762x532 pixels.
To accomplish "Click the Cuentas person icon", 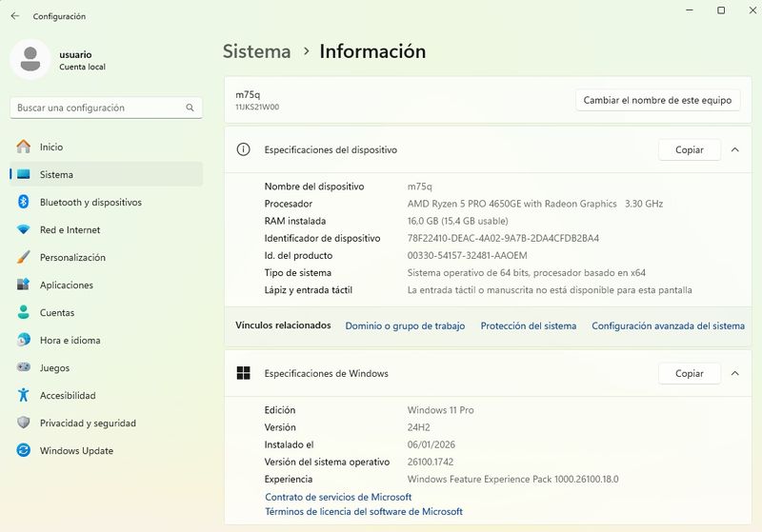I will (23, 312).
